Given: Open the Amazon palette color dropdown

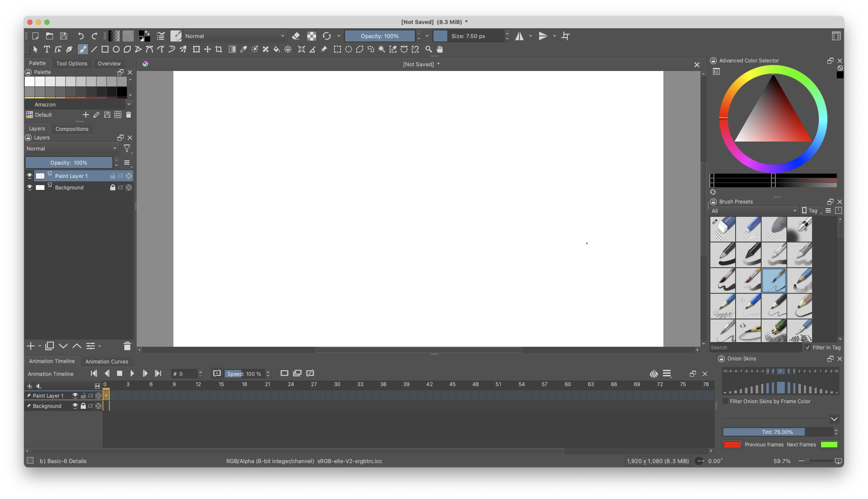Looking at the screenshot, I should 79,105.
